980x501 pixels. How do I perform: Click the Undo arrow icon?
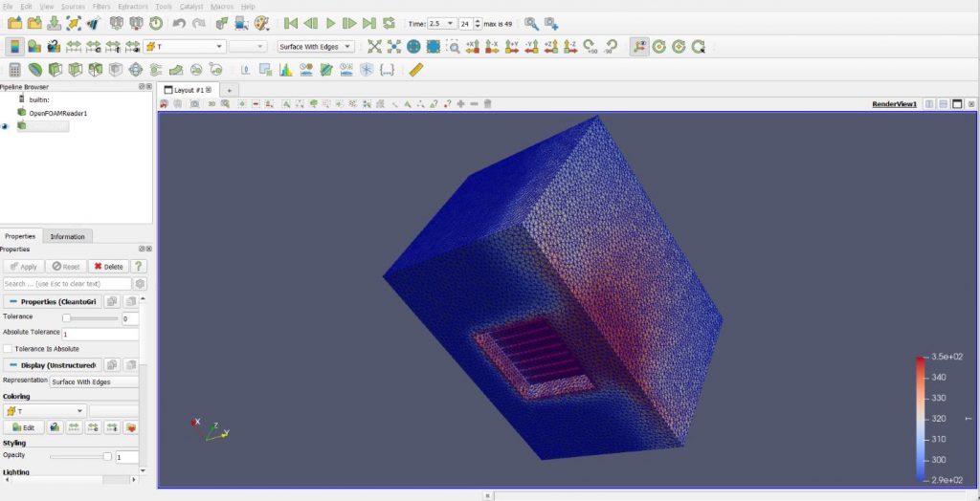tap(179, 23)
